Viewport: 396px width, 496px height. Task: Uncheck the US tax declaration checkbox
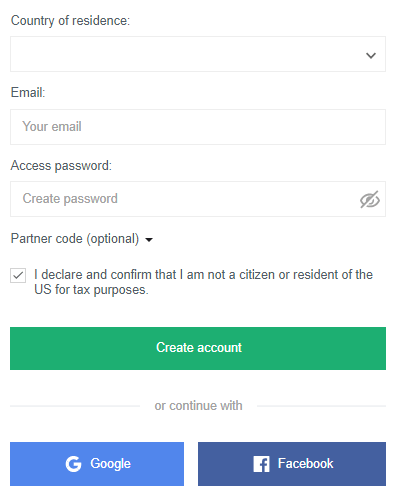tap(18, 276)
